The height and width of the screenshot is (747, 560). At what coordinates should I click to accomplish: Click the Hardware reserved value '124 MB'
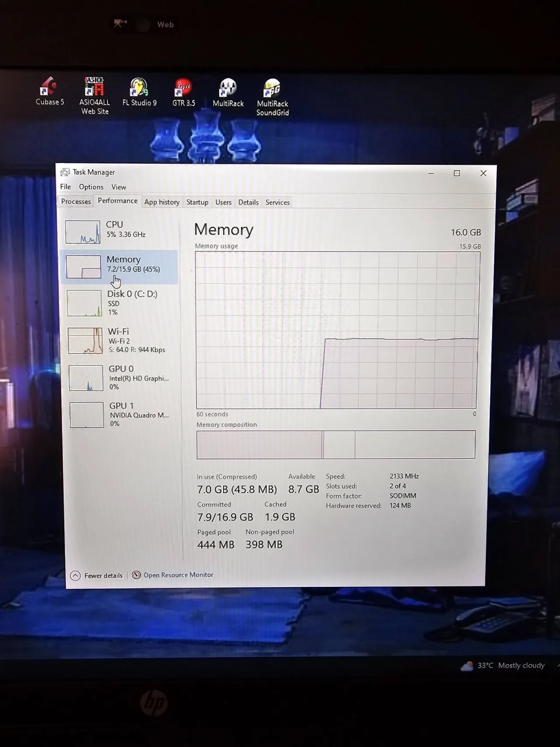pyautogui.click(x=400, y=505)
